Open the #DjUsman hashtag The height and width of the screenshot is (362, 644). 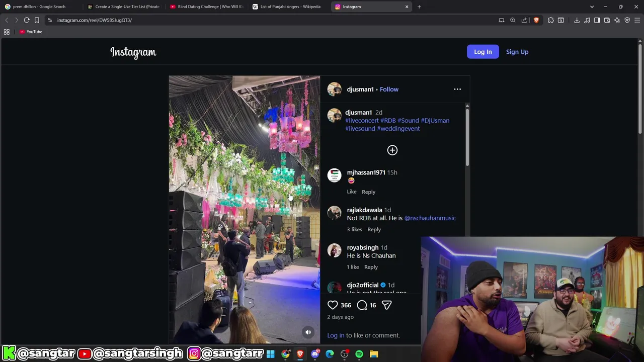coord(435,121)
